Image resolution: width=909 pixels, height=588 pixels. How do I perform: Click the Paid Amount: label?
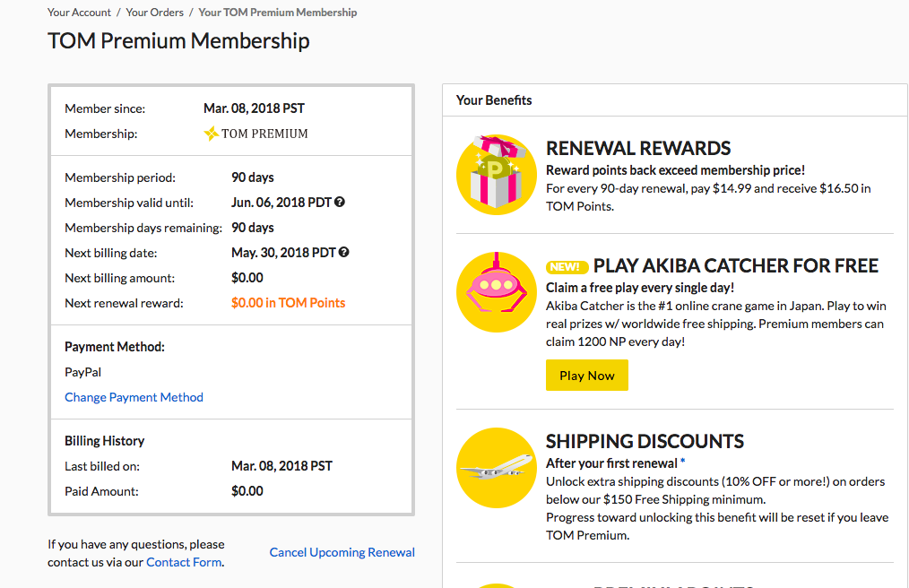[101, 492]
